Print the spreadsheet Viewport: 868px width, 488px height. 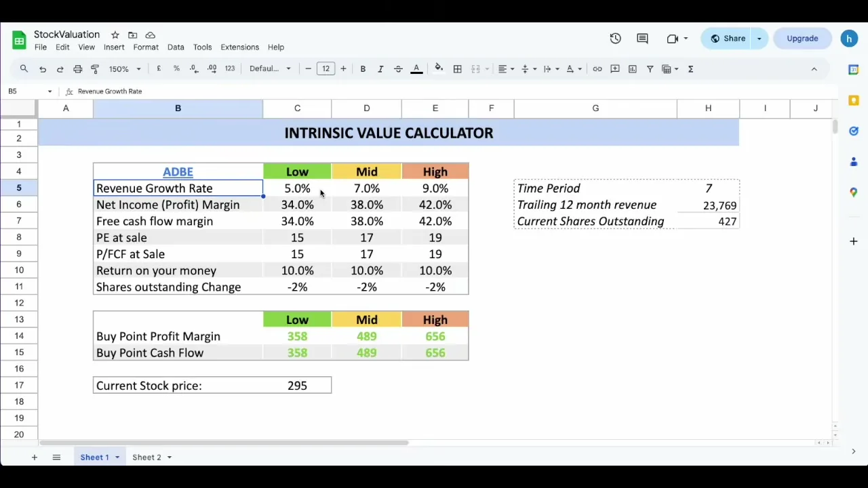pos(77,68)
